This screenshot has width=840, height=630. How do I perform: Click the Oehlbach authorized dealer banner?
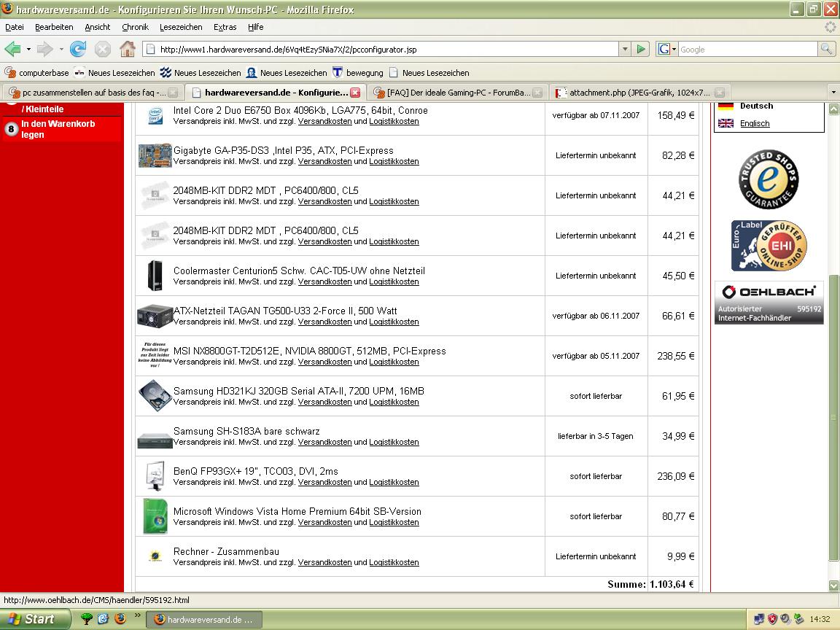(x=769, y=303)
